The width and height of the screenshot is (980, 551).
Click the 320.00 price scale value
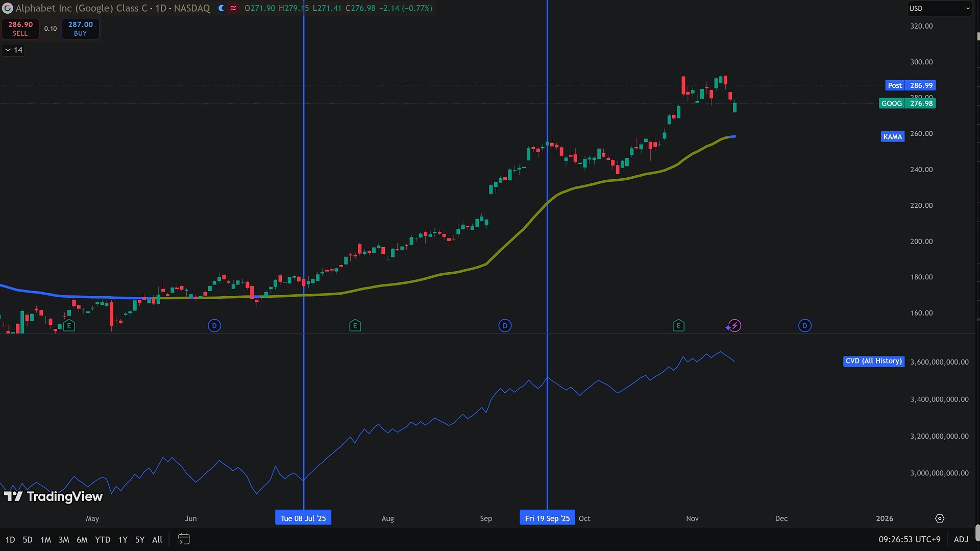point(921,26)
